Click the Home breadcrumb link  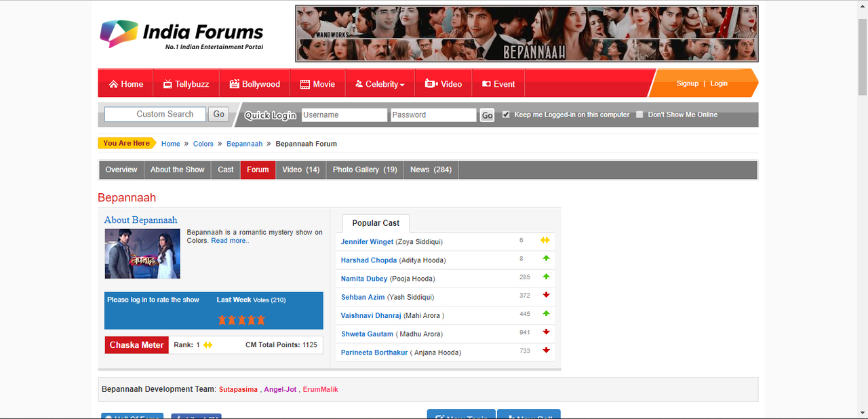point(171,144)
